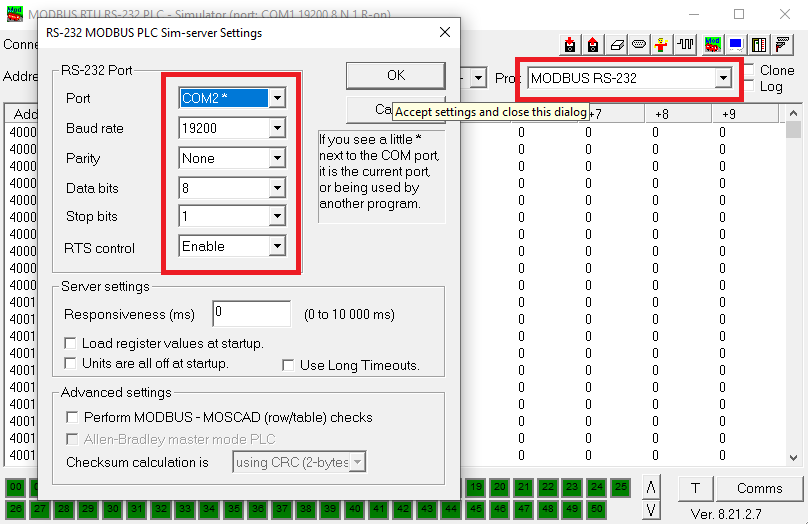
Task: Click the T button
Action: (696, 488)
